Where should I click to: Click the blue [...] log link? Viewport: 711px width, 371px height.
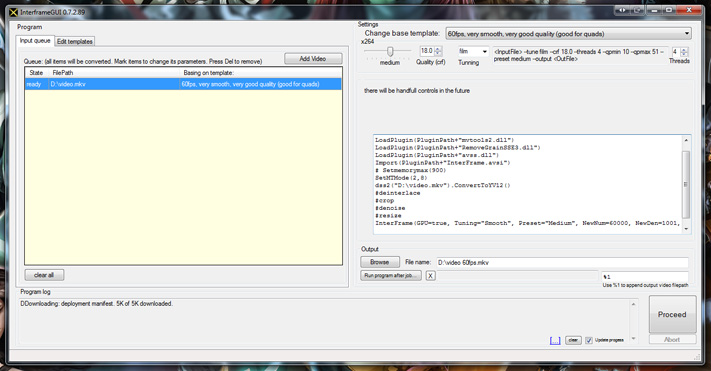point(555,341)
